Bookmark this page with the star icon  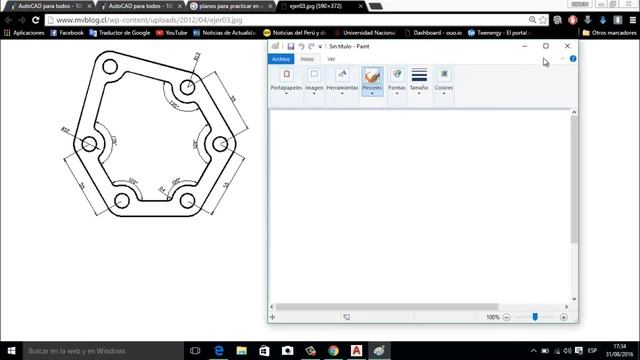(542, 20)
